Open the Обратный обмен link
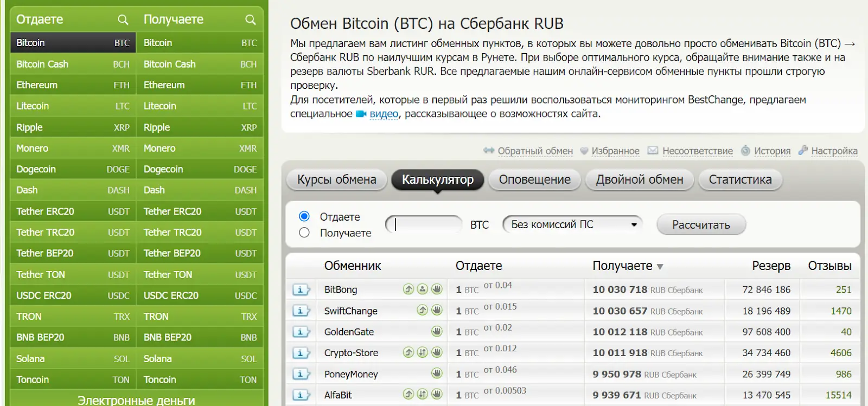This screenshot has width=868, height=406. [535, 151]
